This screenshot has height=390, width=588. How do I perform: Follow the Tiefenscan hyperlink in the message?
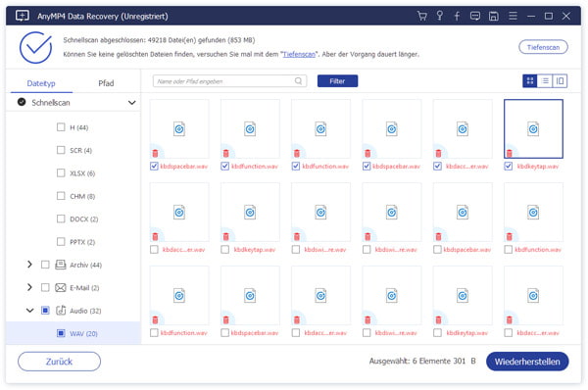pyautogui.click(x=299, y=54)
